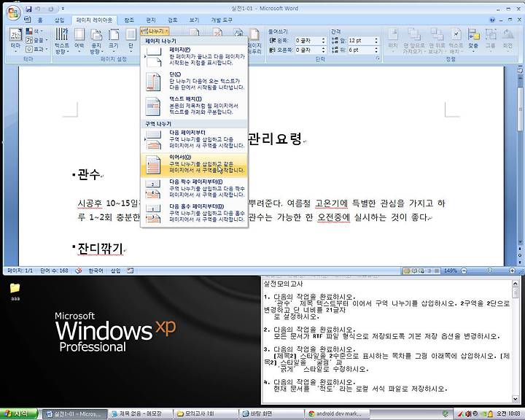Open theme colors 색
The height and width of the screenshot is (420, 525).
(34, 31)
